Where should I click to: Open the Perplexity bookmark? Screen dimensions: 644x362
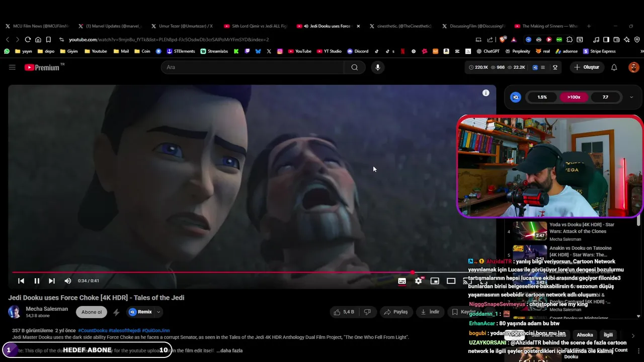click(517, 51)
